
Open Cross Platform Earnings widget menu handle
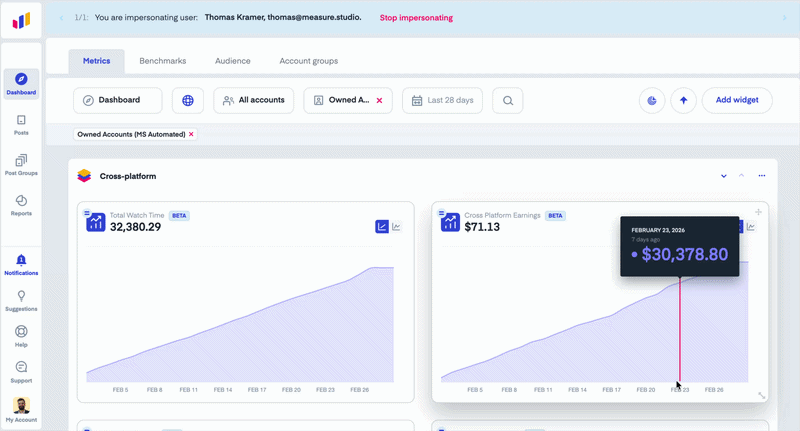click(441, 213)
